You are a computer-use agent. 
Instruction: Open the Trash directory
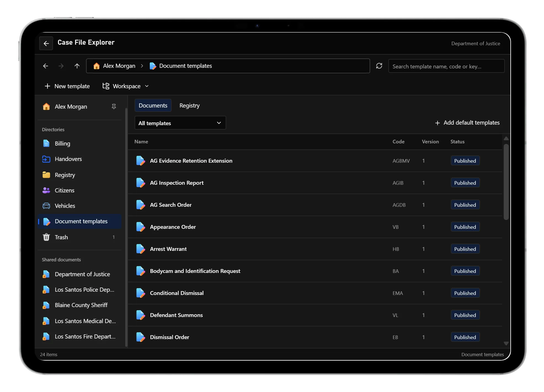[79, 237]
